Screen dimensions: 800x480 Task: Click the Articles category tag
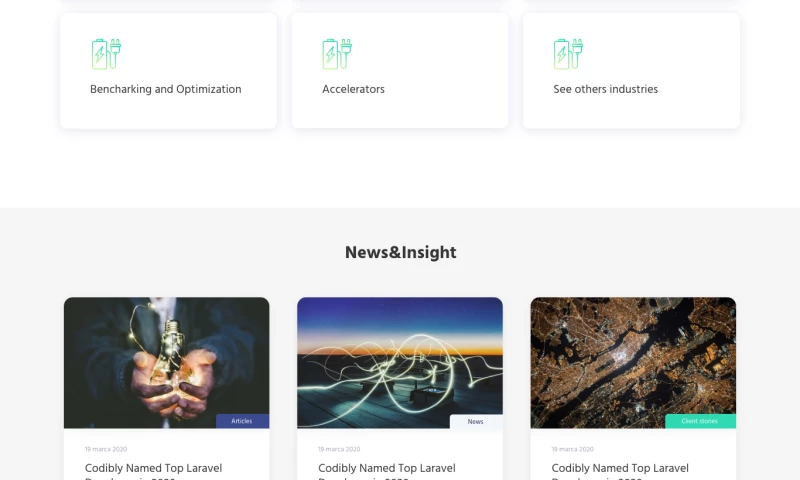tap(242, 421)
